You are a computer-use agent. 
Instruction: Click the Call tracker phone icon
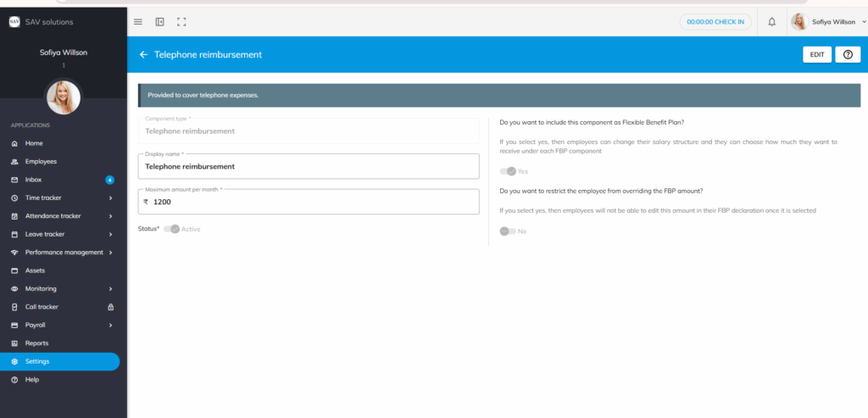pos(15,307)
